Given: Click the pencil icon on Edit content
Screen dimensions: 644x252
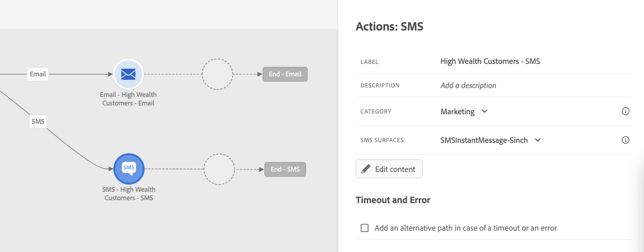Looking at the screenshot, I should point(366,169).
